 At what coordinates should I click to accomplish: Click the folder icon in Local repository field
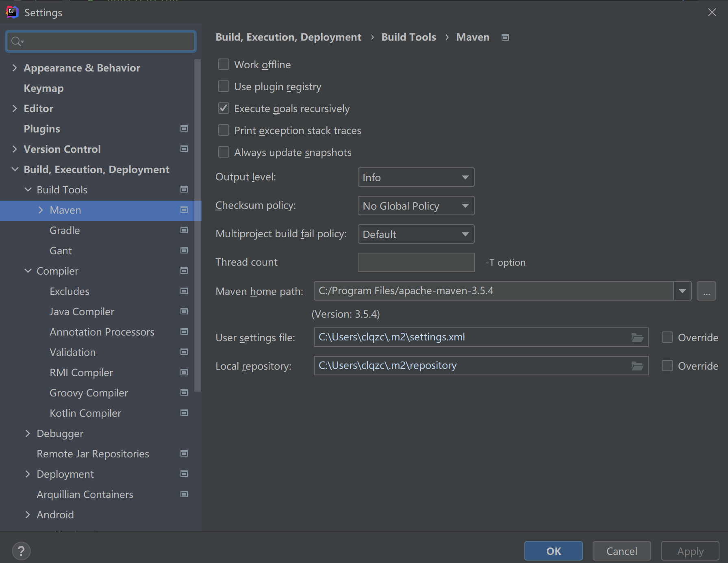(x=637, y=366)
